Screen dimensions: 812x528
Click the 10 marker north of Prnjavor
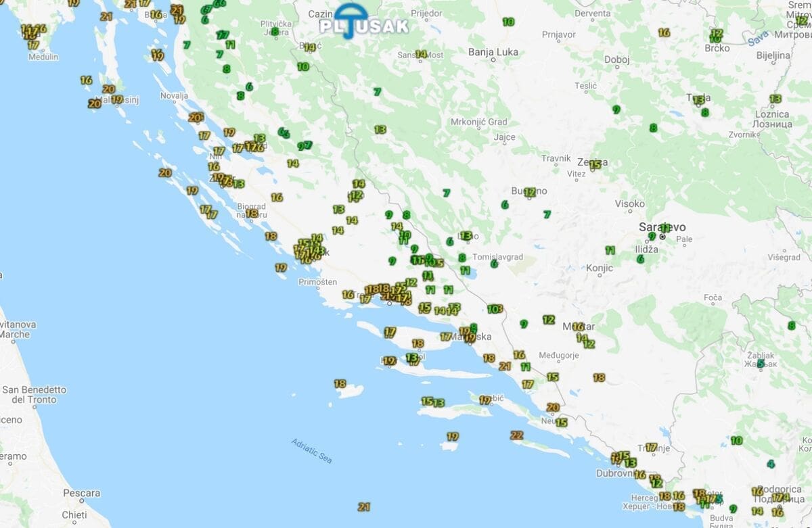(508, 22)
